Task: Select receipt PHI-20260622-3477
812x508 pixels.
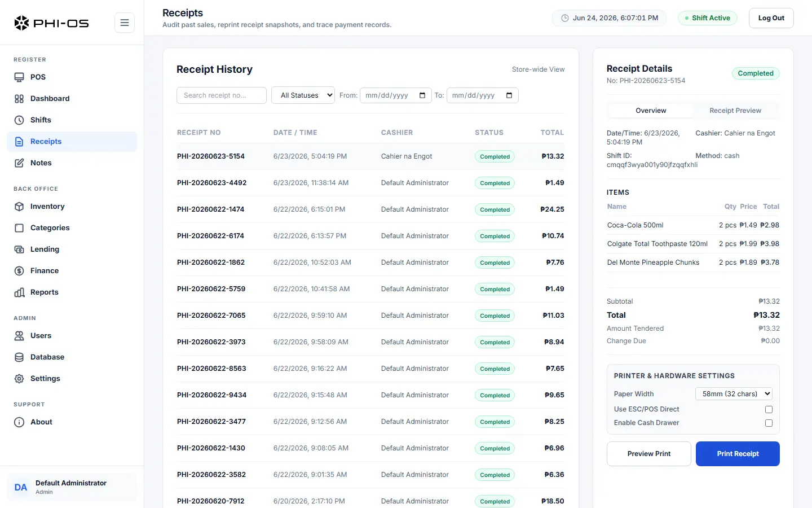Action: pos(370,422)
